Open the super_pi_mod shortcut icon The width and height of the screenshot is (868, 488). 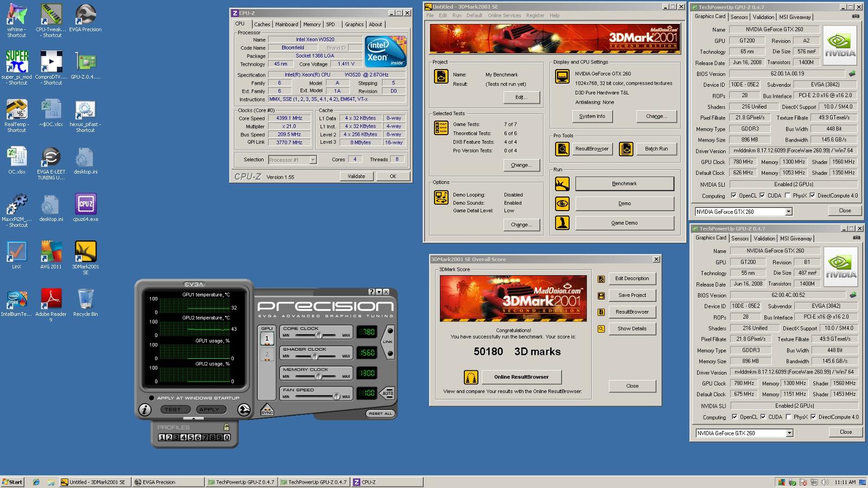pyautogui.click(x=17, y=62)
